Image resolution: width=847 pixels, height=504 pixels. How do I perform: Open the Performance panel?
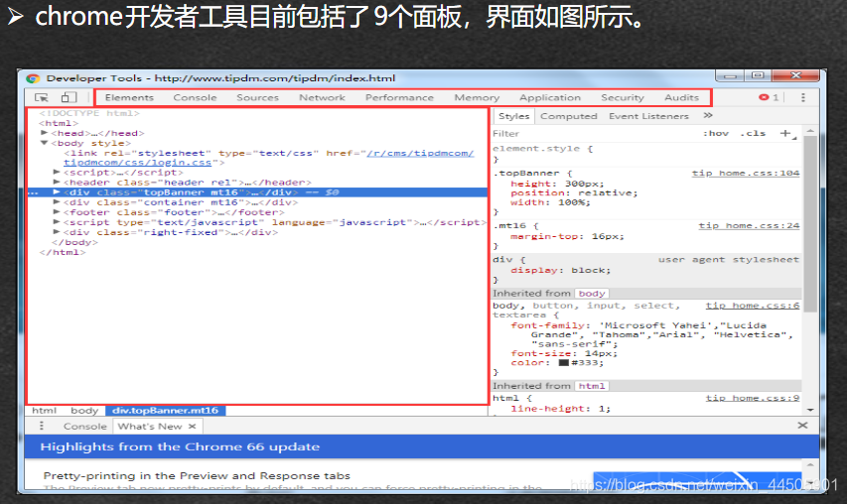[x=399, y=97]
